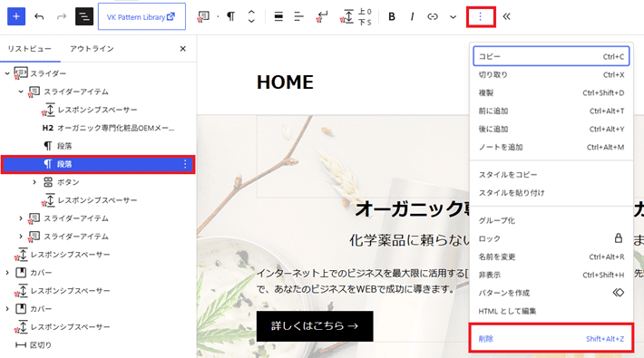
Task: Open the more rich-text controls chevron
Action: click(x=453, y=17)
